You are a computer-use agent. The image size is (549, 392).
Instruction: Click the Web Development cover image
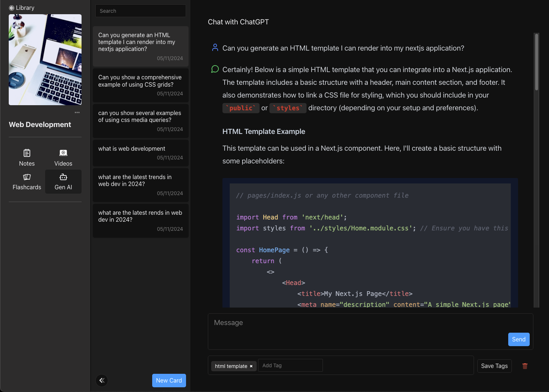click(x=45, y=60)
